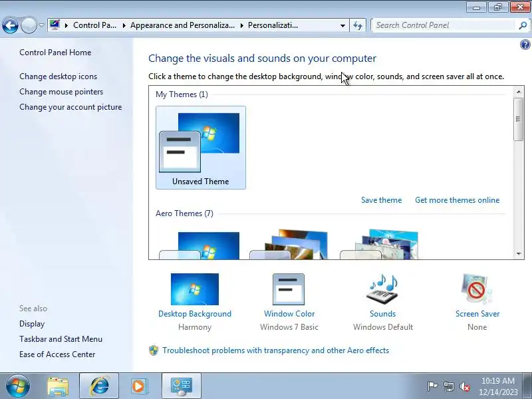Open the address bar history dropdown
Viewport: 532px width, 399px height.
(342, 25)
